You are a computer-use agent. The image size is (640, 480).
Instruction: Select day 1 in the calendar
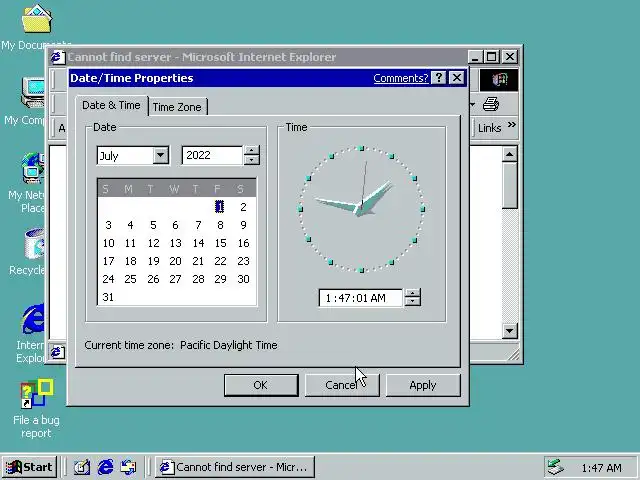tap(220, 207)
